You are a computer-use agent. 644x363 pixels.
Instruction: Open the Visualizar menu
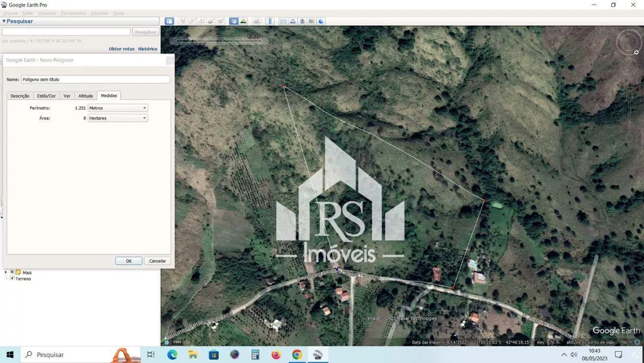tap(47, 13)
